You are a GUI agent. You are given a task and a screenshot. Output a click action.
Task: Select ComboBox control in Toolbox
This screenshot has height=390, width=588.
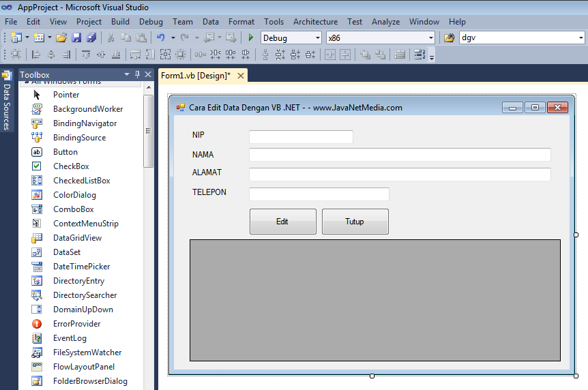pyautogui.click(x=73, y=209)
